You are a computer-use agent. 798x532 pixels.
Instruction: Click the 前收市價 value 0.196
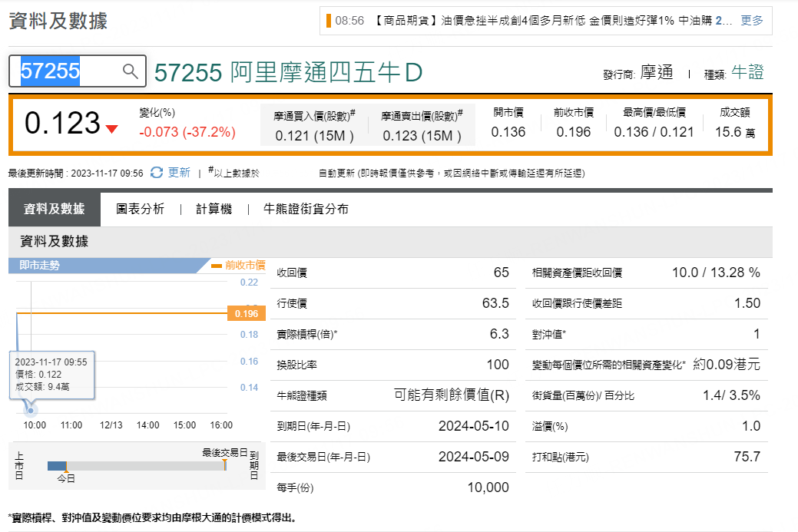pos(573,132)
